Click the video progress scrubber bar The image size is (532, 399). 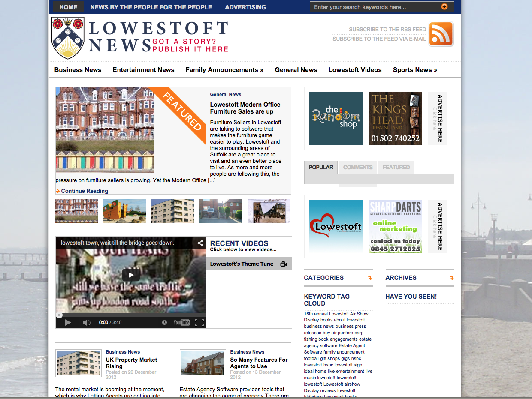pos(131,315)
